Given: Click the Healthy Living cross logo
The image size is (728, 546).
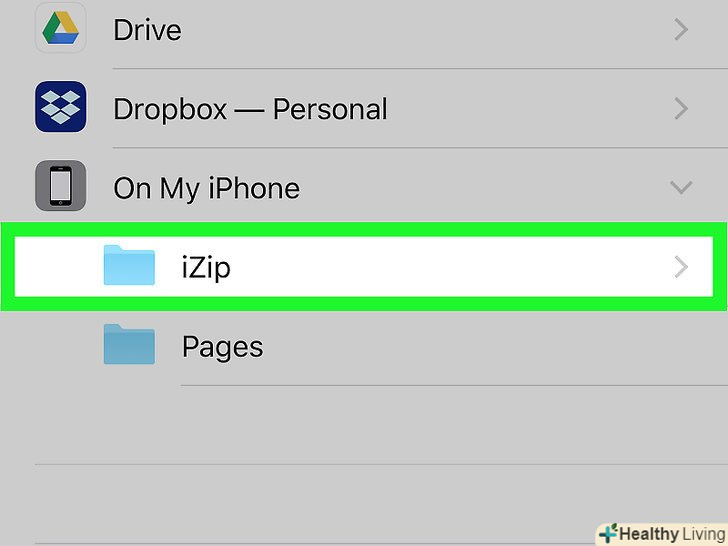Looking at the screenshot, I should pyautogui.click(x=607, y=533).
